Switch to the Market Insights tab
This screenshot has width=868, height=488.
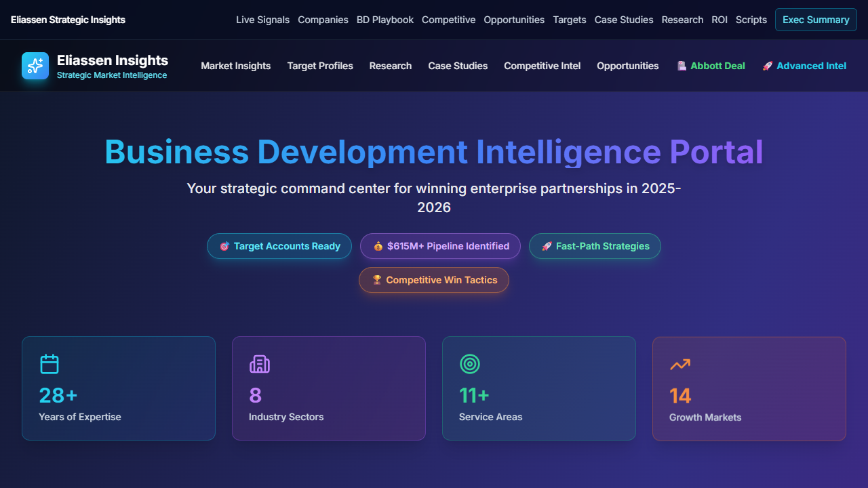click(x=235, y=66)
